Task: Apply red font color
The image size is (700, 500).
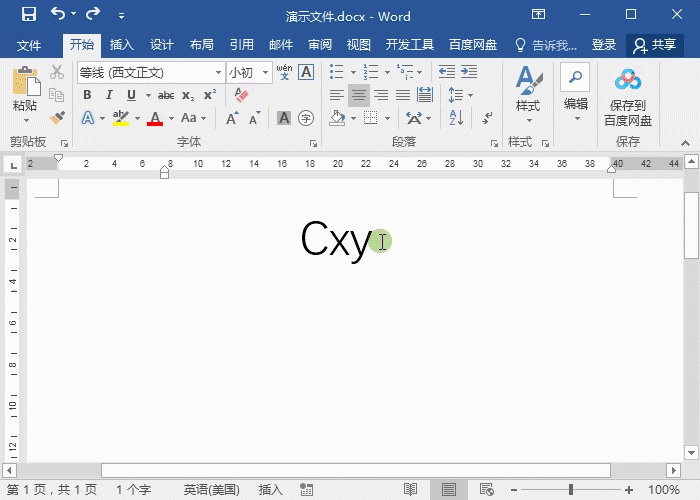Action: (155, 118)
